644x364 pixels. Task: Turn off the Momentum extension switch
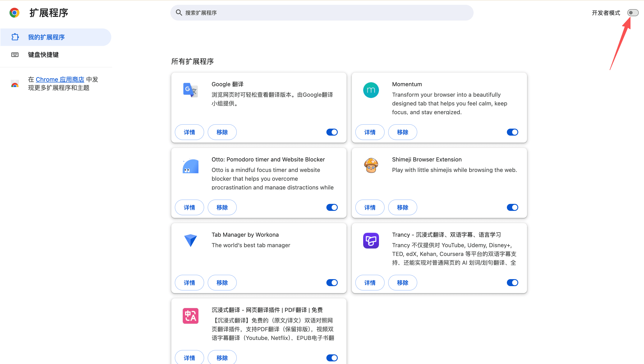(x=512, y=132)
